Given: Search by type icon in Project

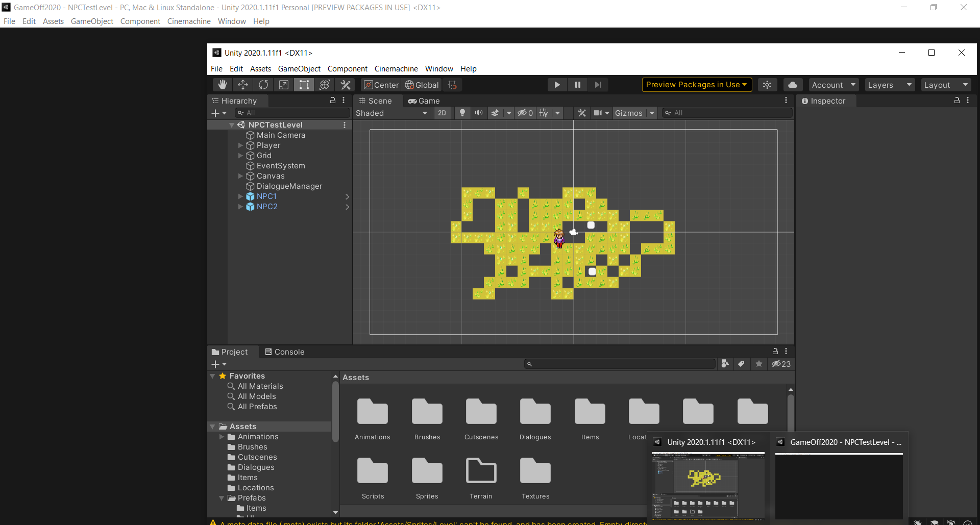Looking at the screenshot, I should point(725,364).
